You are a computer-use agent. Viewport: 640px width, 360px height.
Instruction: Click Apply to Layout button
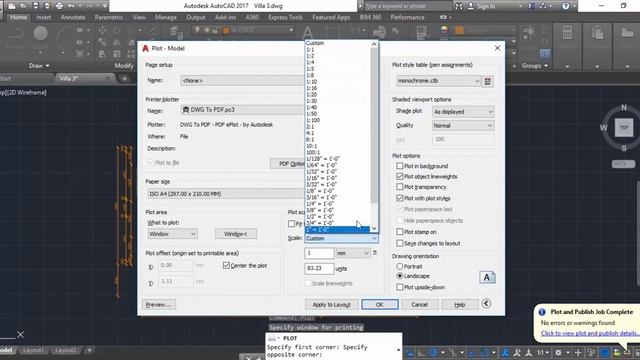(331, 304)
